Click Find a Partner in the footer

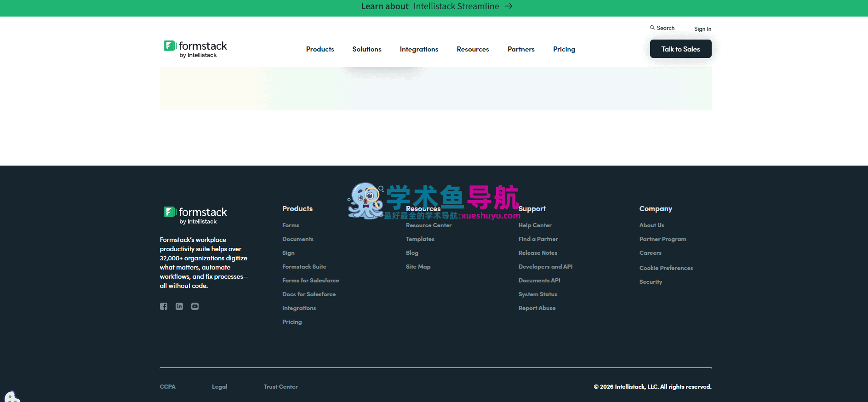pyautogui.click(x=538, y=239)
